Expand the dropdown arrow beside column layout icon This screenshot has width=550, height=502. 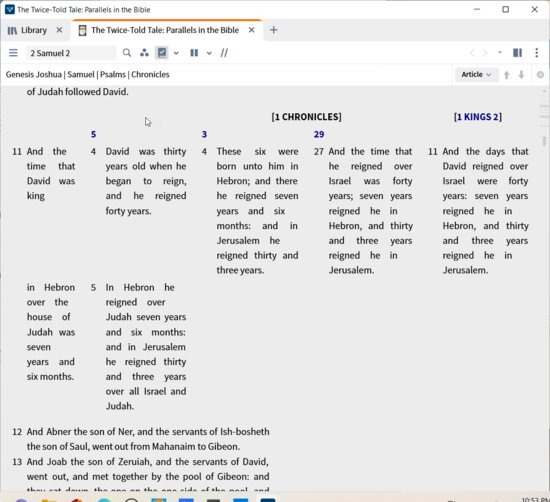[209, 53]
